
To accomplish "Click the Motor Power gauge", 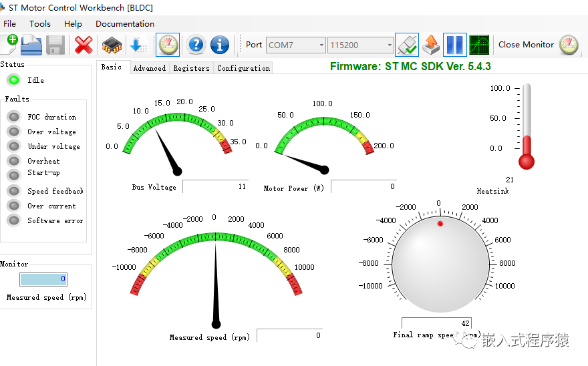I will pos(324,139).
